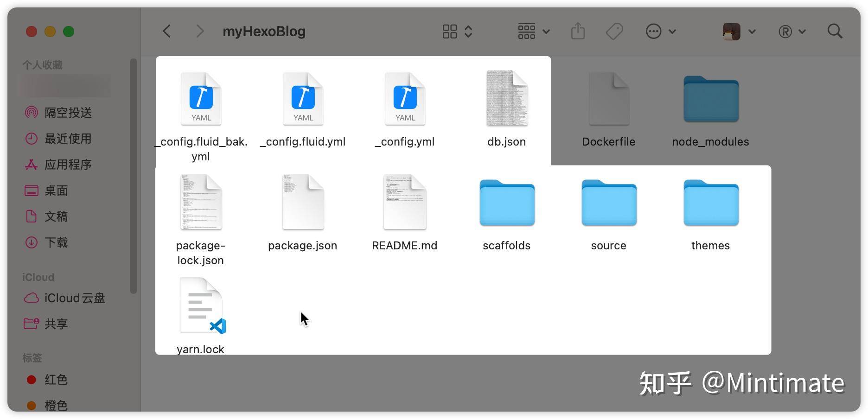Viewport: 868px width, 419px height.
Task: Click the Share toolbar icon
Action: [x=578, y=31]
